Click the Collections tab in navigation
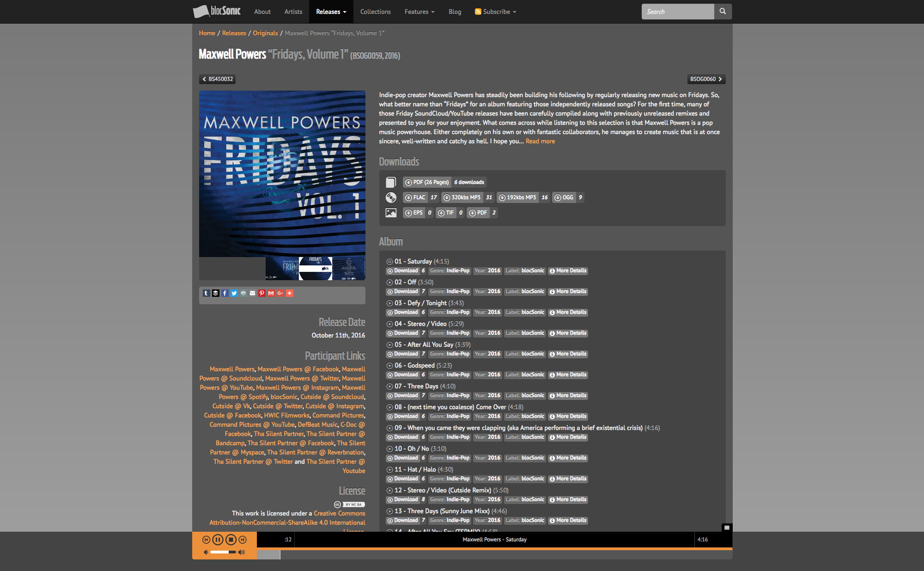The width and height of the screenshot is (924, 571). pyautogui.click(x=374, y=11)
